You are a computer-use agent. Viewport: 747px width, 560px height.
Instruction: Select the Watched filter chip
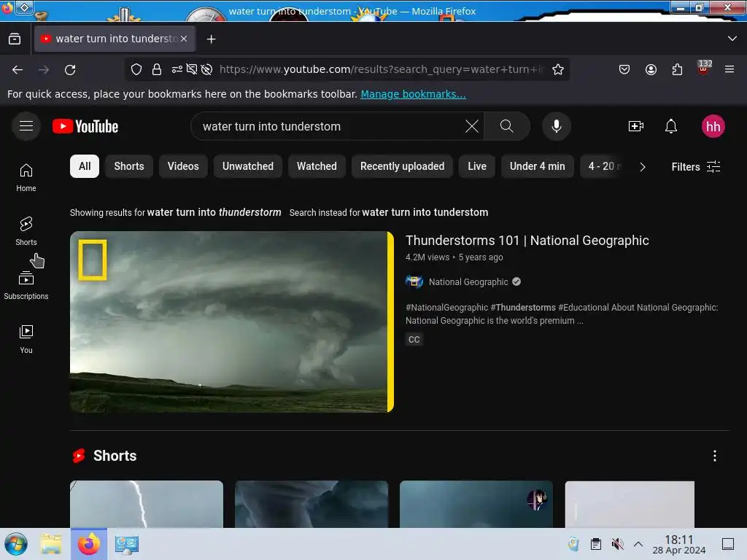[317, 166]
